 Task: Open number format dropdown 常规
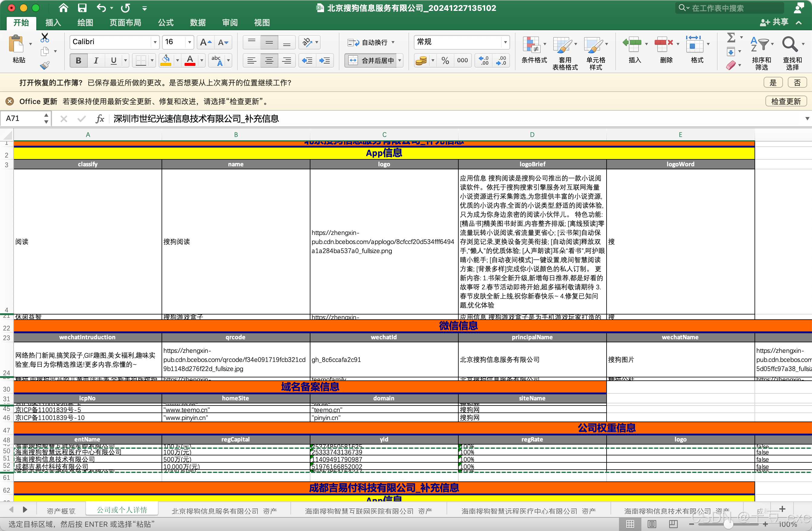click(505, 42)
